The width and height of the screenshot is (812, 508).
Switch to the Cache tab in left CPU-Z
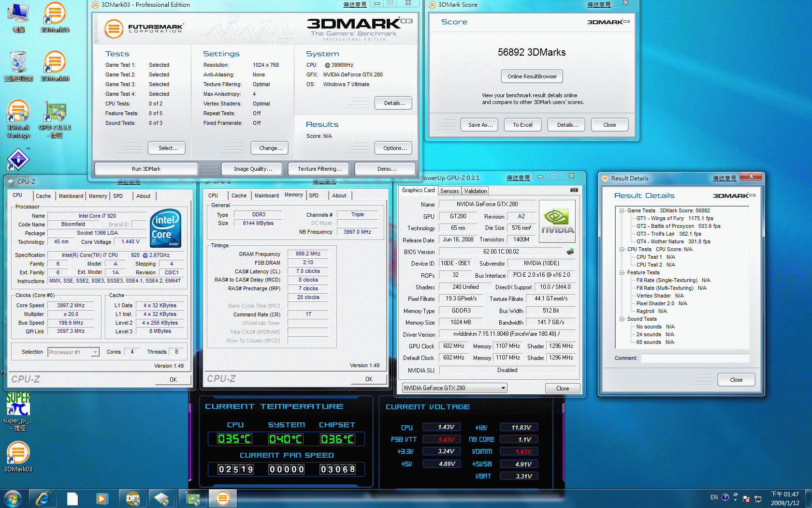pos(43,196)
